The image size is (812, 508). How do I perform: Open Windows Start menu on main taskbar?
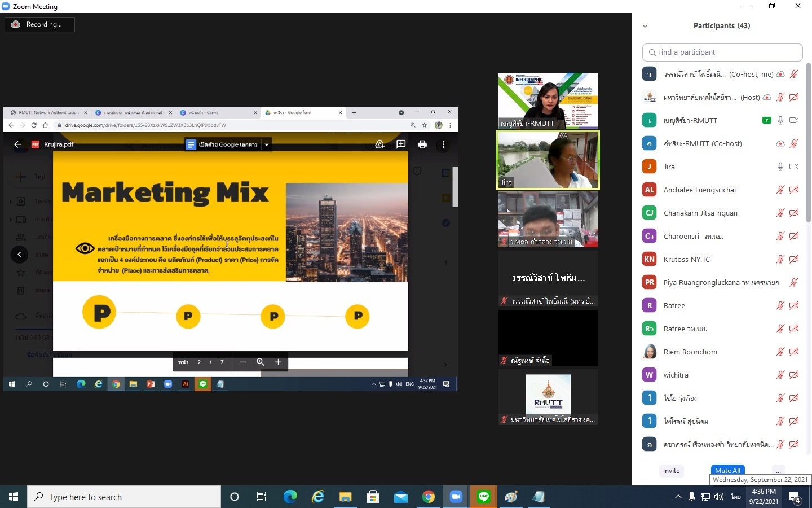(x=14, y=497)
